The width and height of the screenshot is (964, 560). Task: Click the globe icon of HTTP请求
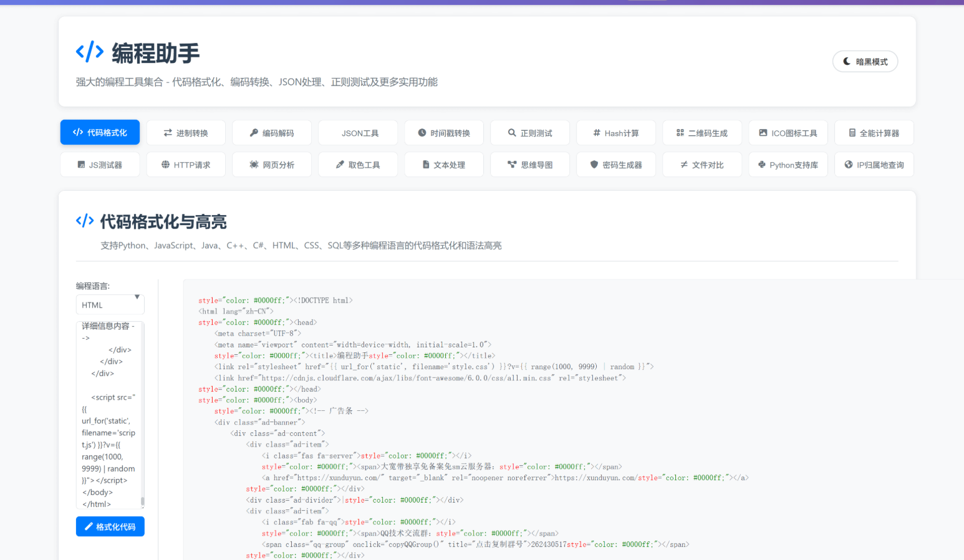[x=165, y=165]
